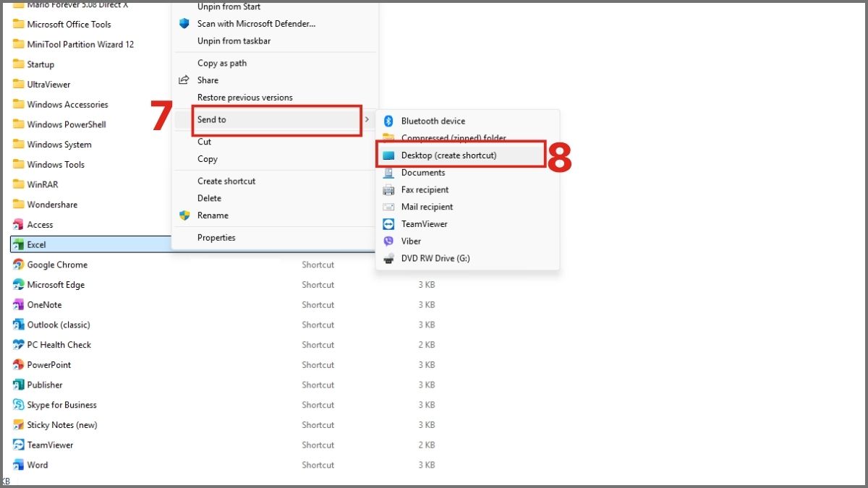
Task: Click the Access shortcut icon
Action: pyautogui.click(x=19, y=225)
